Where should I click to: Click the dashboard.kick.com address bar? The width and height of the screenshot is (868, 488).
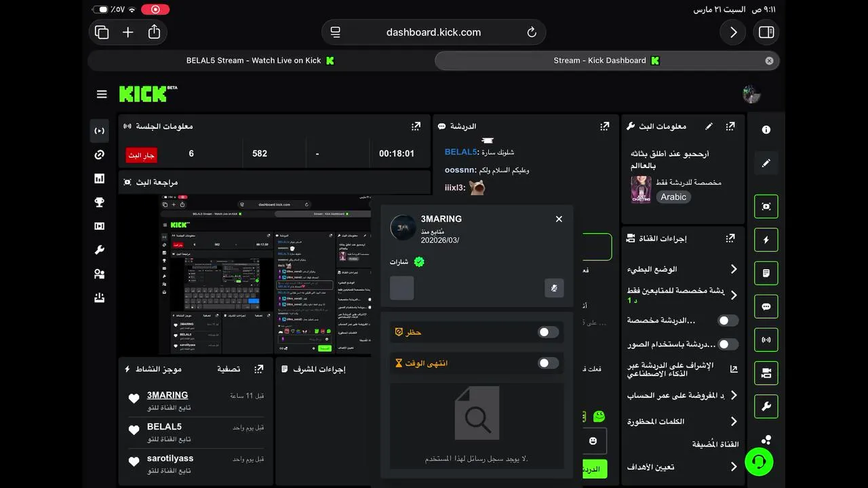click(433, 32)
